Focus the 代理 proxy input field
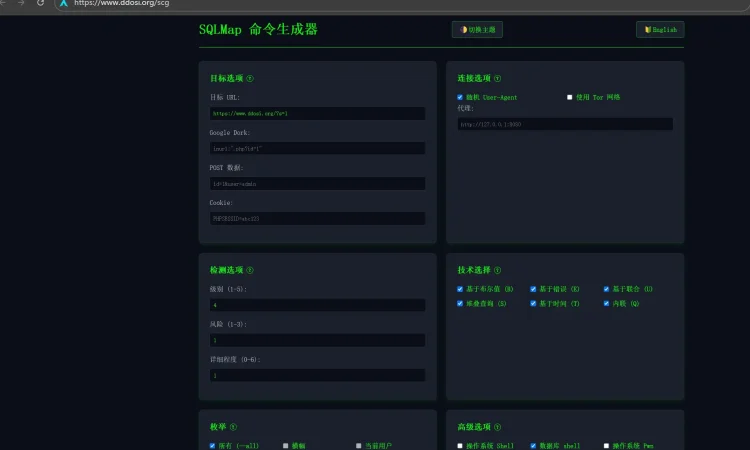Image resolution: width=750 pixels, height=450 pixels. pyautogui.click(x=565, y=124)
